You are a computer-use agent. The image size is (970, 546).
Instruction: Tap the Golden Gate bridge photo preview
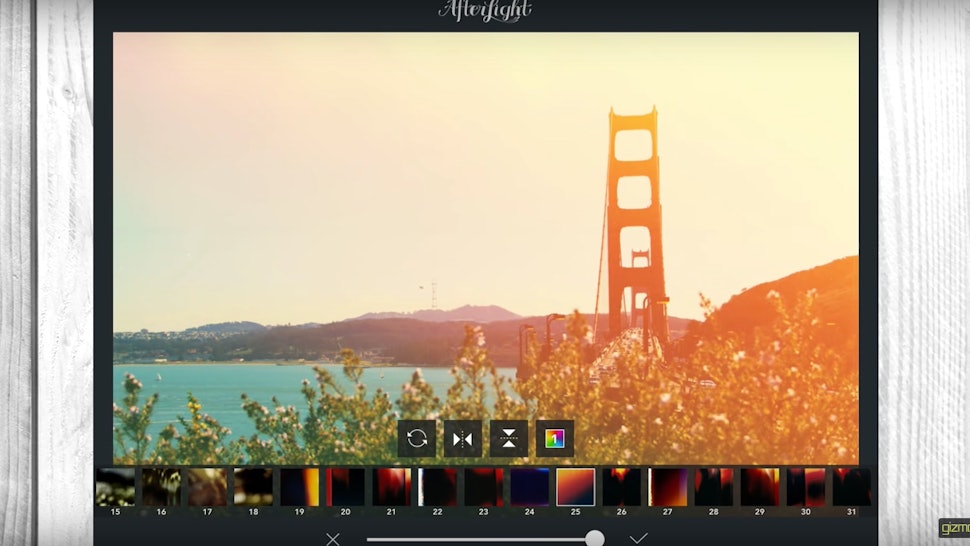(x=486, y=248)
